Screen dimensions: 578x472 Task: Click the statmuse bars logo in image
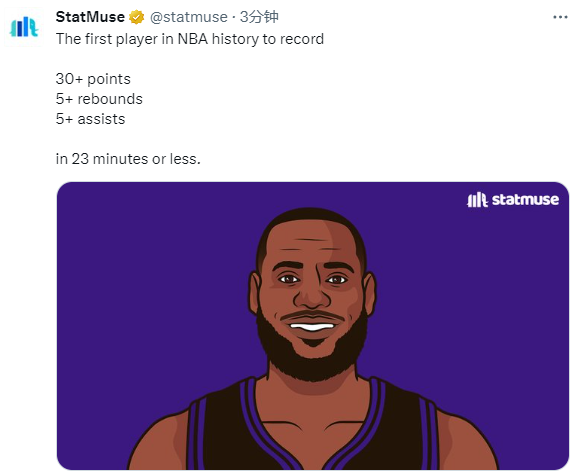pos(477,200)
